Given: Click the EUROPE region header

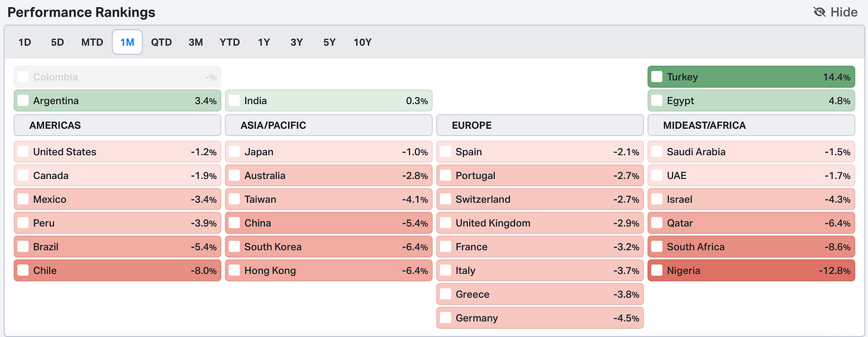Looking at the screenshot, I should point(540,126).
